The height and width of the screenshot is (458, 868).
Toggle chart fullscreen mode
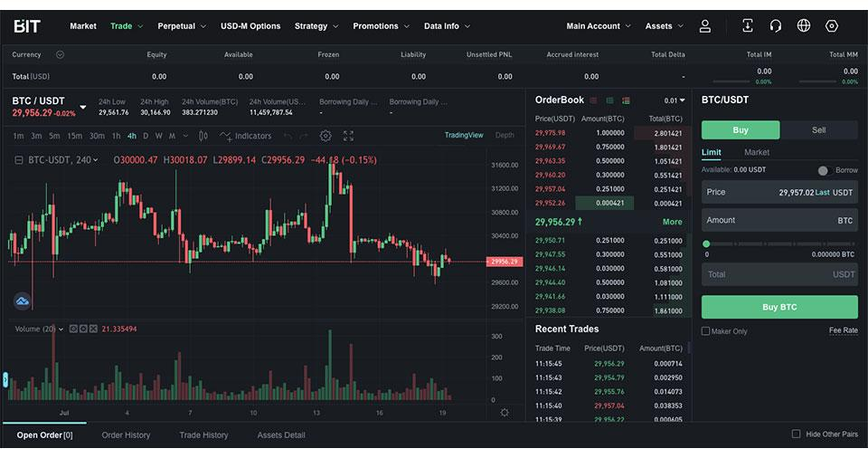click(348, 136)
